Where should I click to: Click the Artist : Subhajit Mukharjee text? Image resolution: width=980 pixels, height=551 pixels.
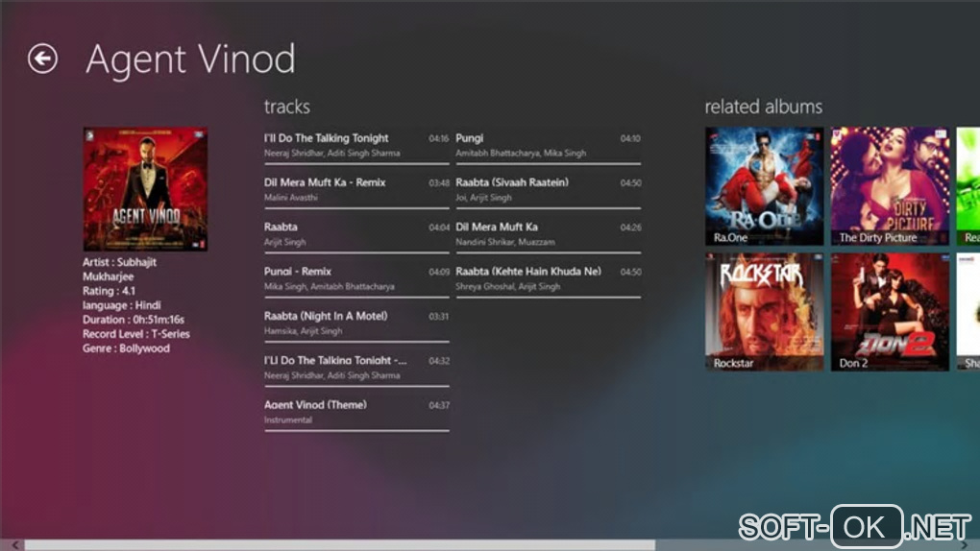(x=119, y=269)
